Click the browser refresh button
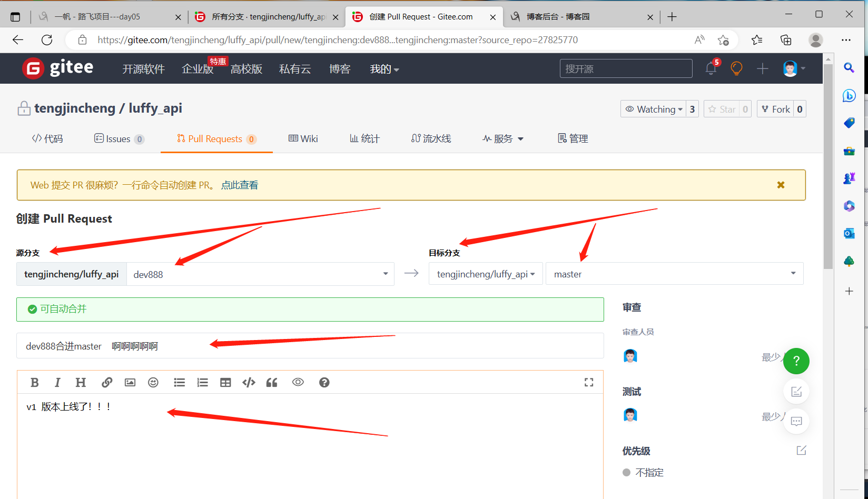This screenshot has width=868, height=499. pyautogui.click(x=47, y=40)
